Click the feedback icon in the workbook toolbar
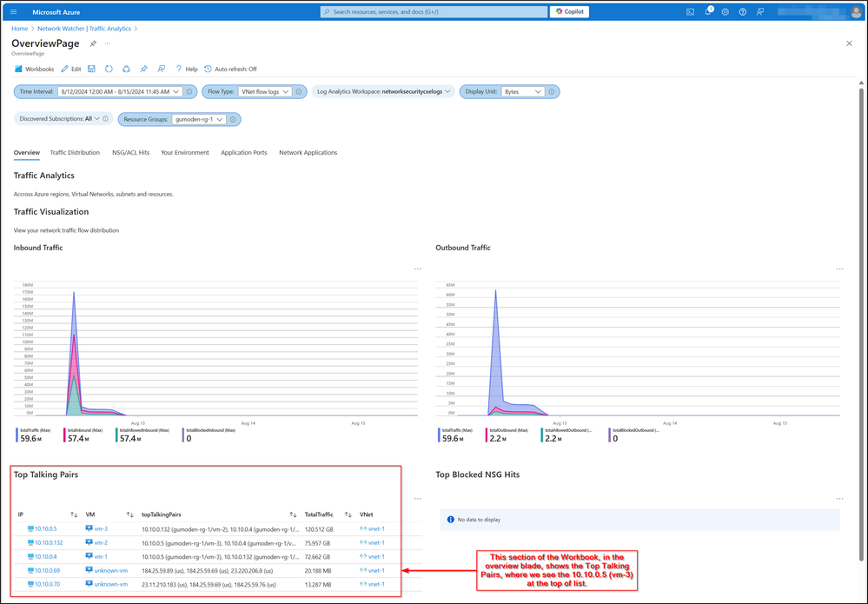The height and width of the screenshot is (604, 868). (x=161, y=70)
